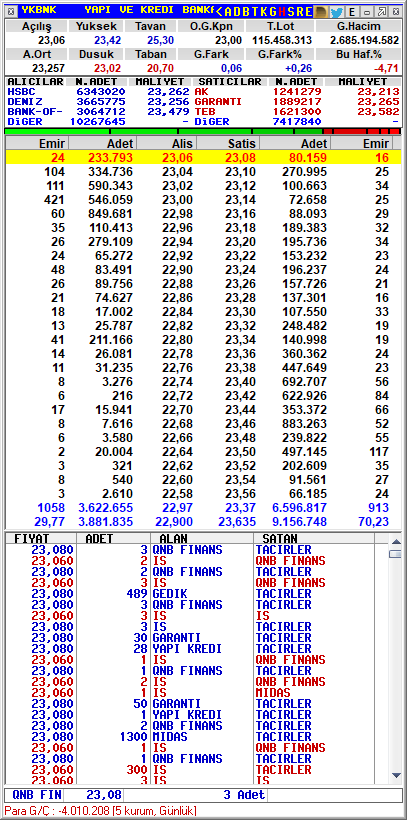Click the back arrow '<' in the title bar
Screen dimensions: 407x820
click(220, 12)
